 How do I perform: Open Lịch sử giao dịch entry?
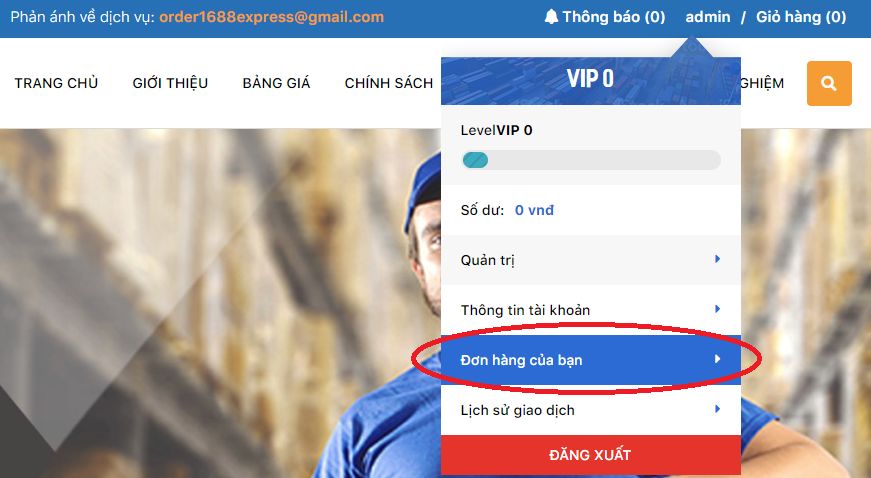click(x=590, y=410)
